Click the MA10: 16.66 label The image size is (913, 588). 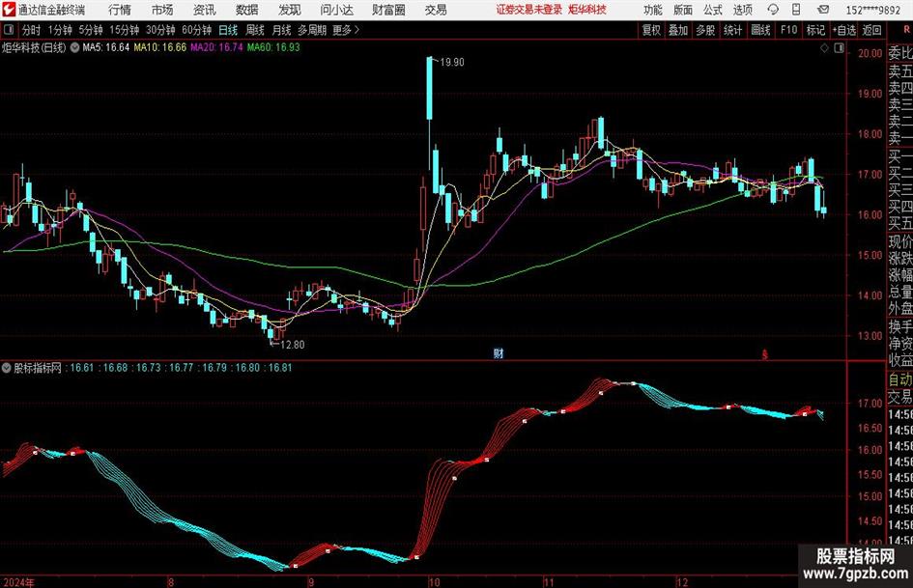[160, 47]
